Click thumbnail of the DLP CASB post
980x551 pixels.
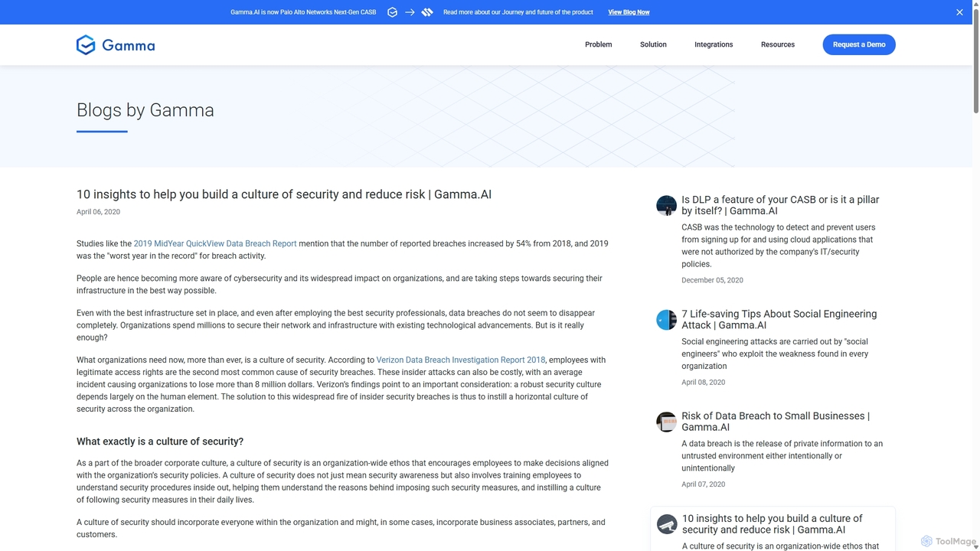tap(667, 205)
